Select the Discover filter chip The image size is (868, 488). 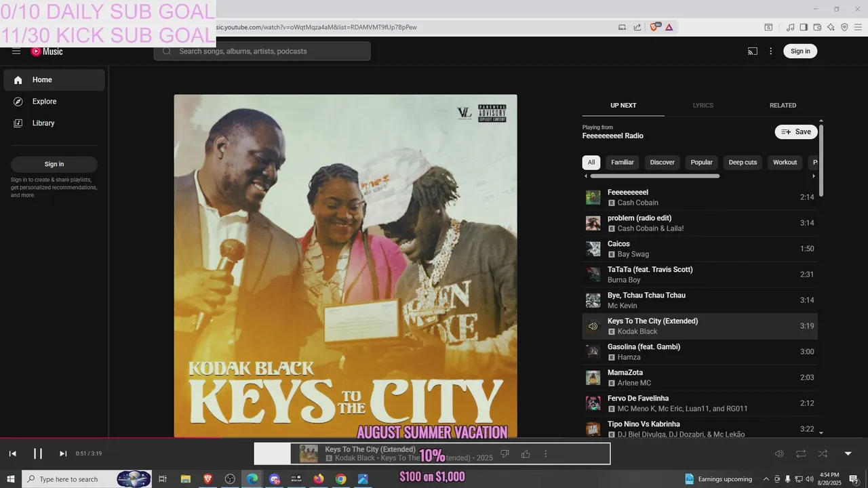(663, 163)
